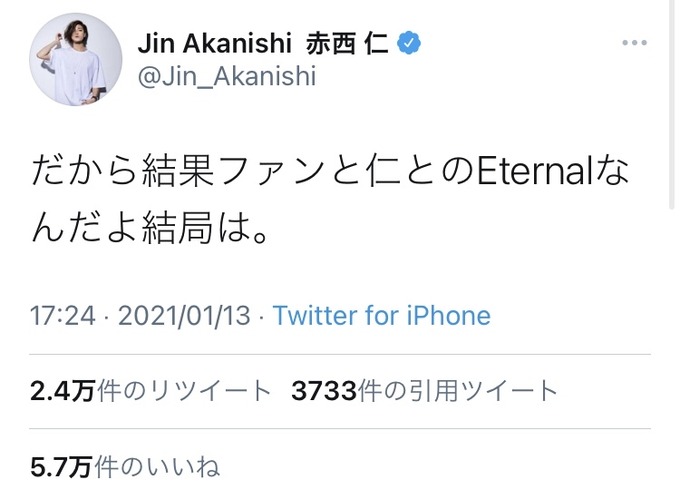This screenshot has height=499, width=680.
Task: Click the bold 2.4万 retweet number
Action: (x=63, y=390)
